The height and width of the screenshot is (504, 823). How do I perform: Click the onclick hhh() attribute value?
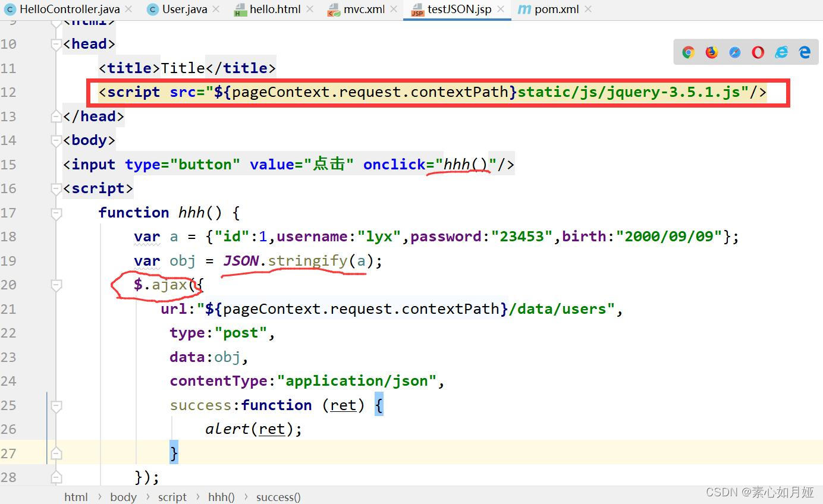pos(466,164)
